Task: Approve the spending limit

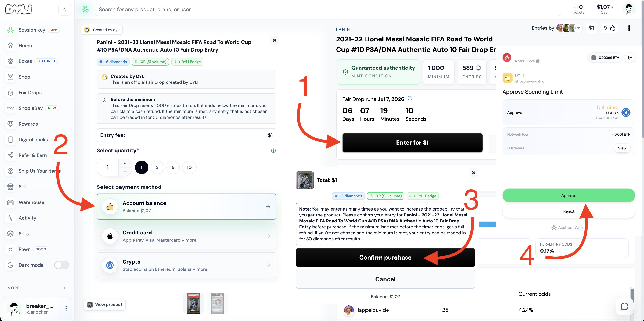Action: click(569, 196)
